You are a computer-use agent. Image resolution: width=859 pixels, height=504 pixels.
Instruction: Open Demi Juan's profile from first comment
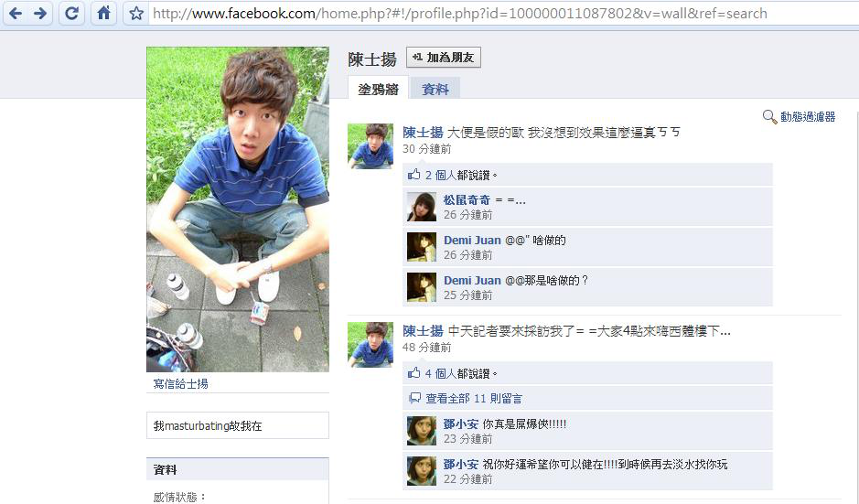click(472, 240)
